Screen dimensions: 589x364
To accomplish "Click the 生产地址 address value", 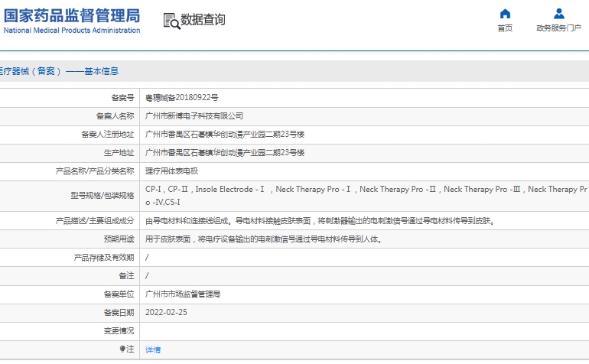I will [x=225, y=153].
